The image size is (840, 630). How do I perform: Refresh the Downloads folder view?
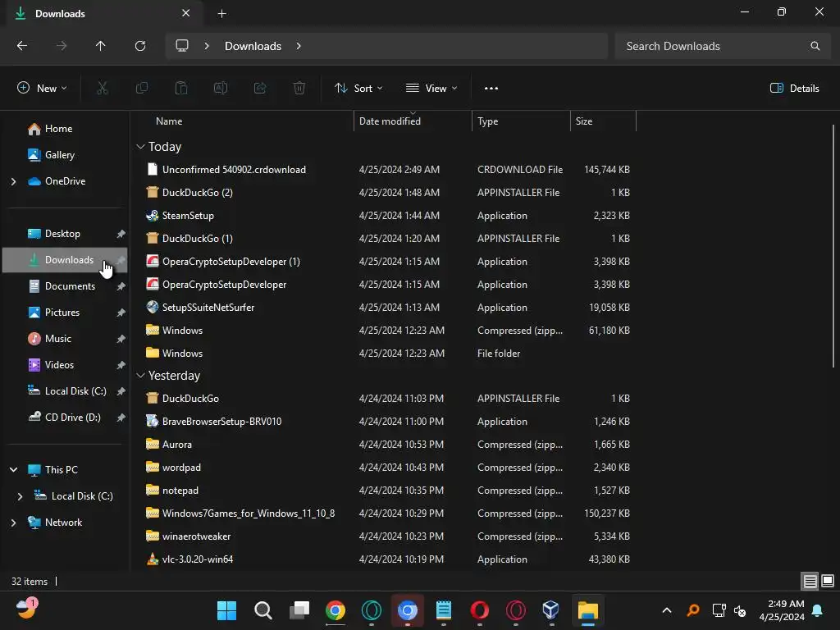140,46
